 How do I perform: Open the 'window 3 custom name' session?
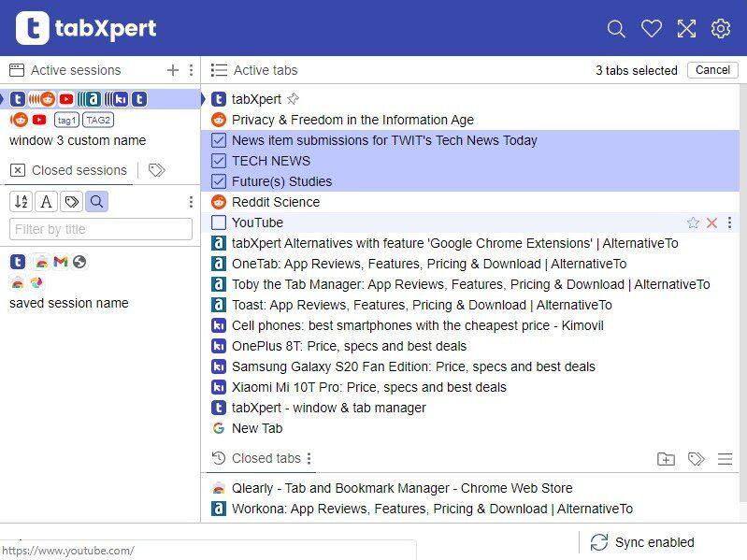click(x=78, y=140)
